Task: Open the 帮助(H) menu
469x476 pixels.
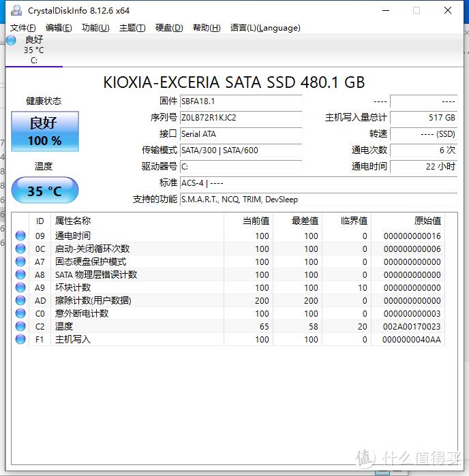Action: [x=207, y=28]
